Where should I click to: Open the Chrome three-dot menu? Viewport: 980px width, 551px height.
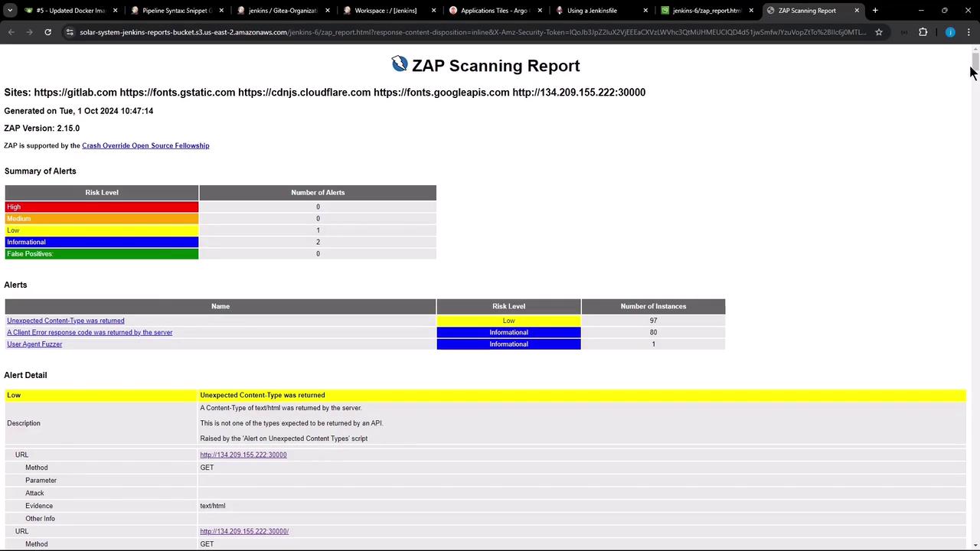coord(969,32)
